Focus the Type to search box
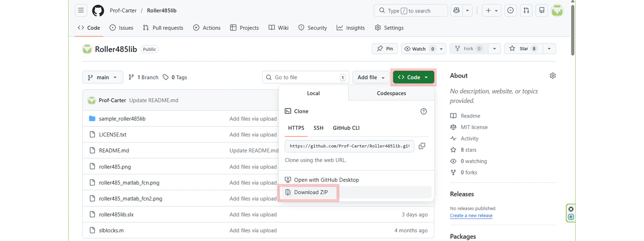644x241 pixels. click(411, 10)
